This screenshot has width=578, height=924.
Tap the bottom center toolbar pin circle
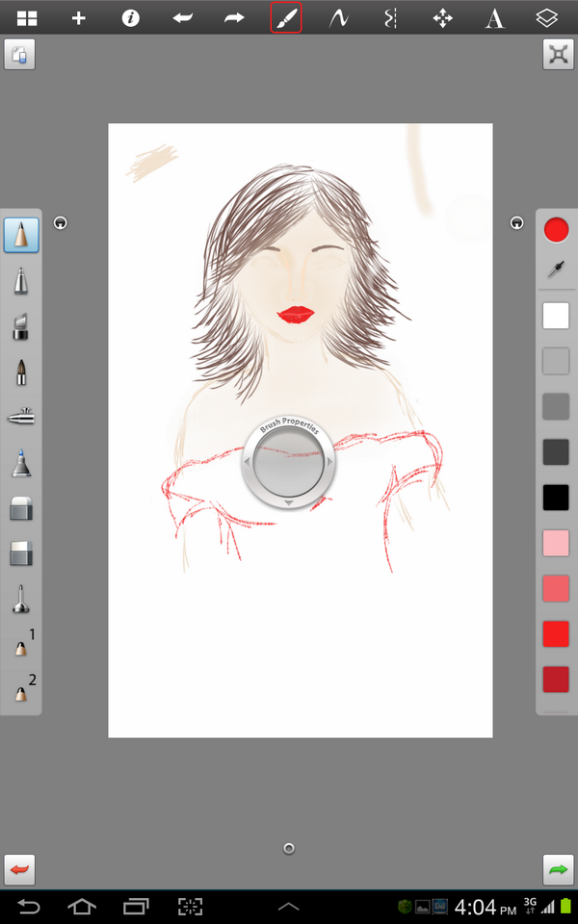[x=288, y=849]
